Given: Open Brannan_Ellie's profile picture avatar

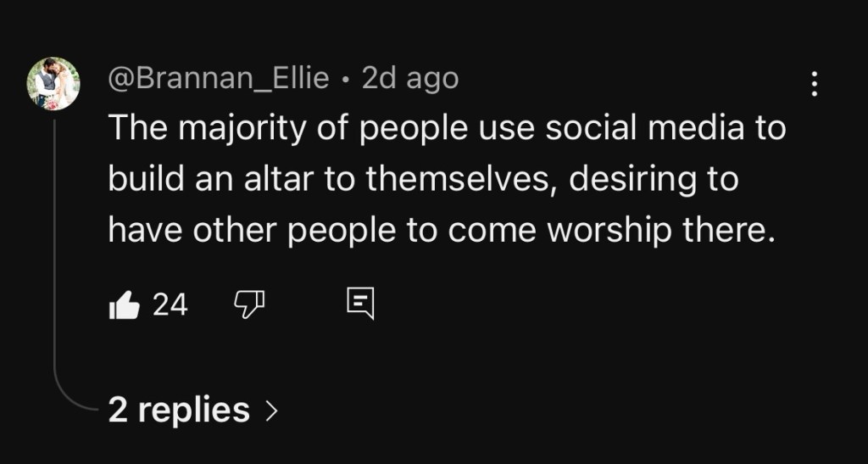Looking at the screenshot, I should point(53,84).
